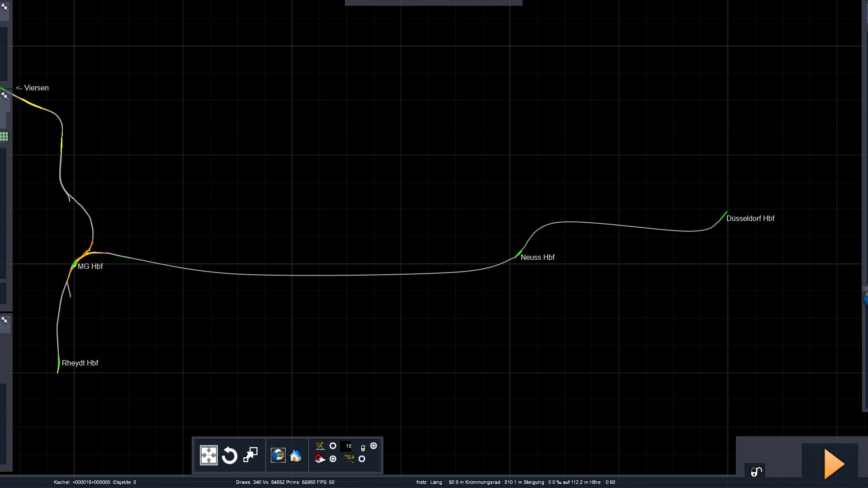Click the blue house home icon
Image resolution: width=868 pixels, height=488 pixels.
tap(295, 455)
